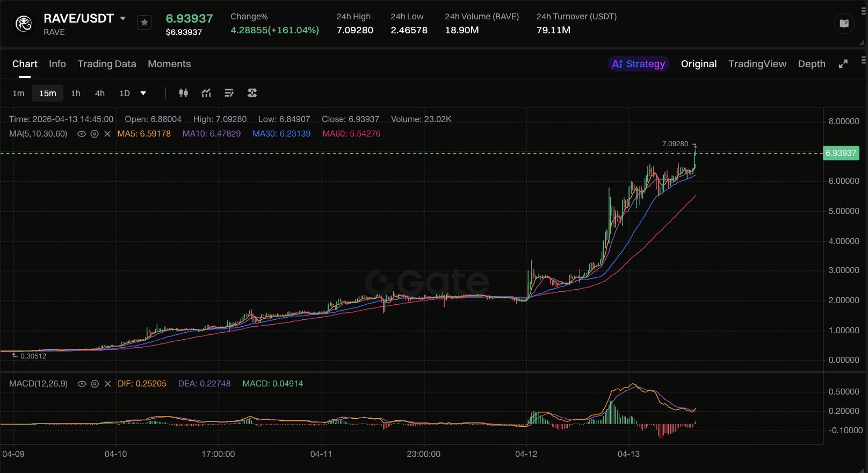Select the 15m timeframe
This screenshot has width=868, height=473.
pyautogui.click(x=47, y=94)
